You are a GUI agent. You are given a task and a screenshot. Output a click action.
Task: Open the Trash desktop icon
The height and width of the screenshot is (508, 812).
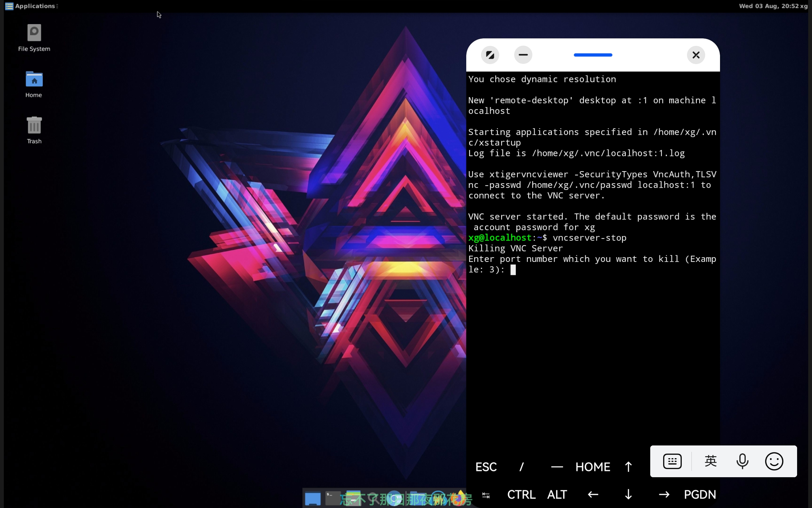click(34, 130)
